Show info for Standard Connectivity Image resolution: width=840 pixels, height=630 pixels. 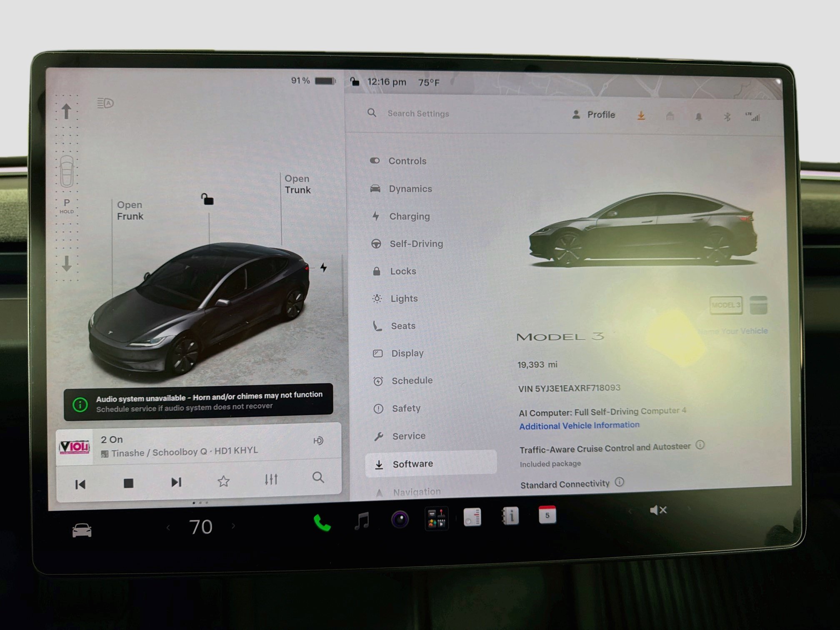620,482
